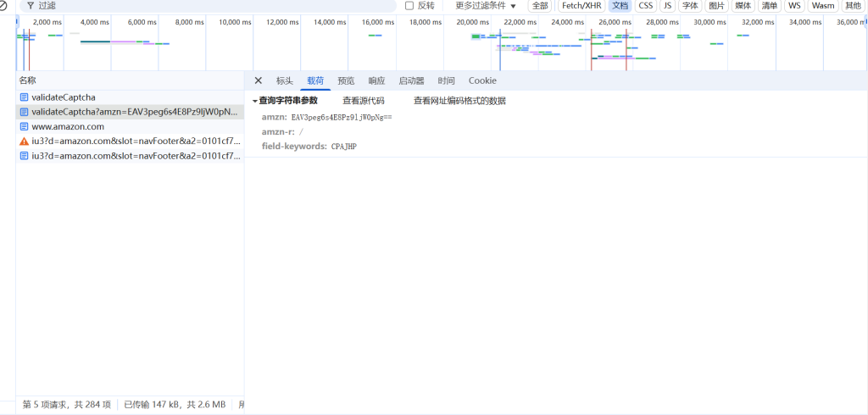Open the 响应 tab
This screenshot has width=868, height=415.
coord(376,80)
